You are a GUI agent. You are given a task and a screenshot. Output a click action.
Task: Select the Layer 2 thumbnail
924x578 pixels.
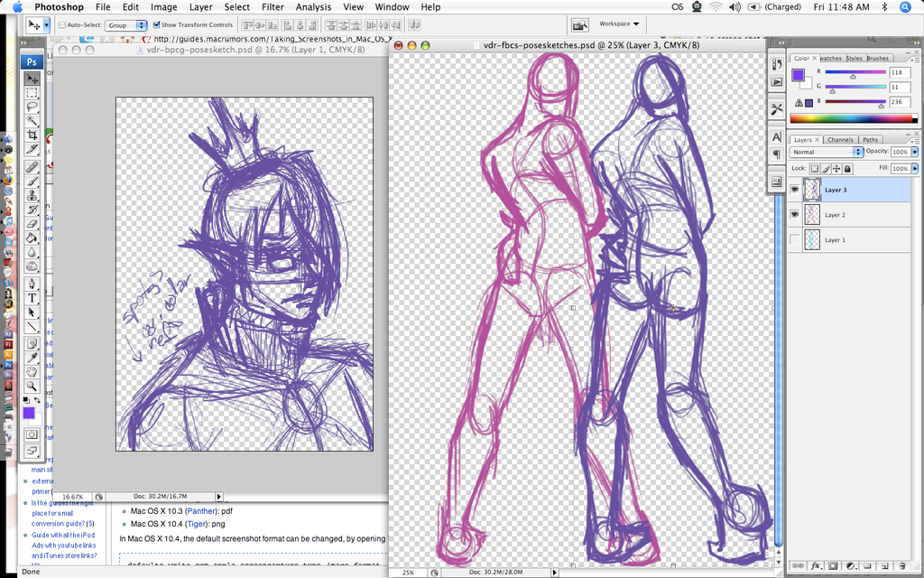(x=812, y=215)
